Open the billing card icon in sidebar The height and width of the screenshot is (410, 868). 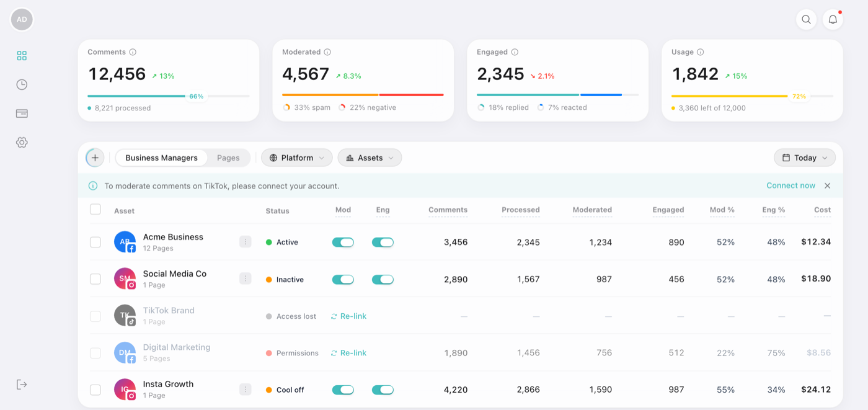(x=22, y=114)
